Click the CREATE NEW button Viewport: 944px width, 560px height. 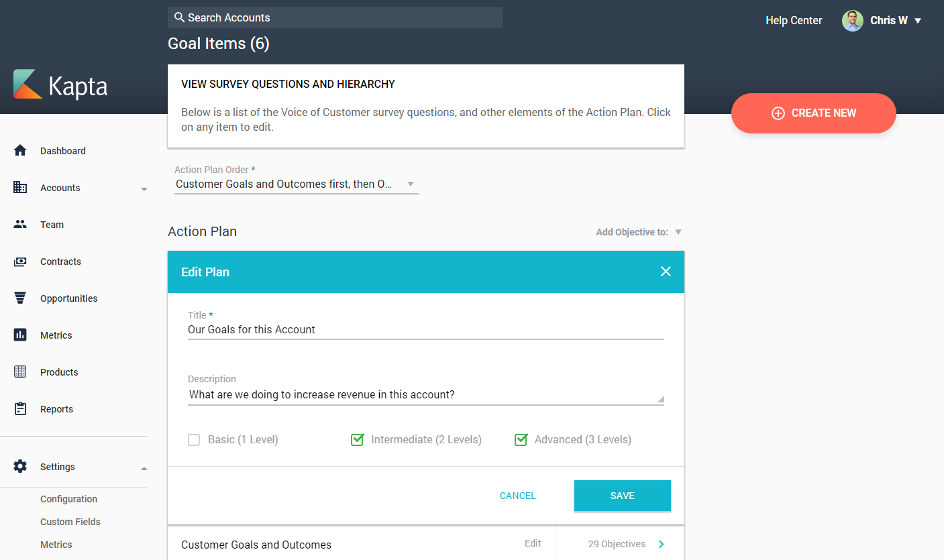pos(814,113)
